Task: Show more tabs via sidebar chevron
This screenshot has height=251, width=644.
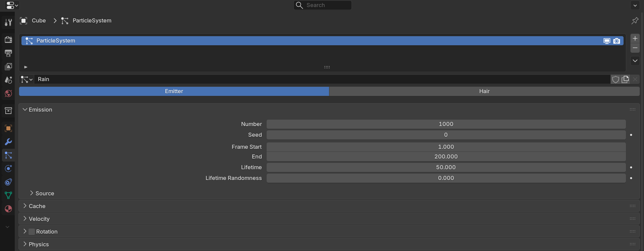Action: (x=7, y=227)
